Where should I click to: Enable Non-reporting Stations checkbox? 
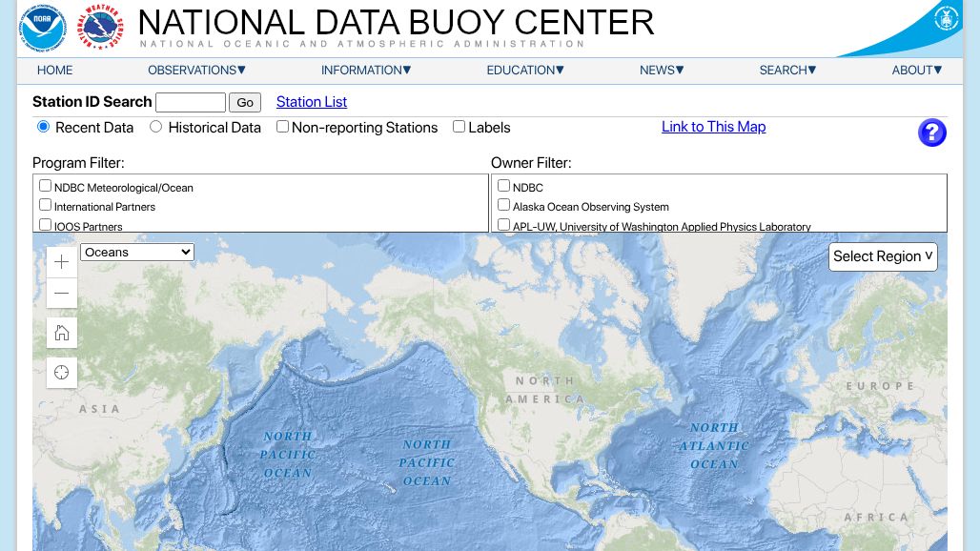pos(283,127)
